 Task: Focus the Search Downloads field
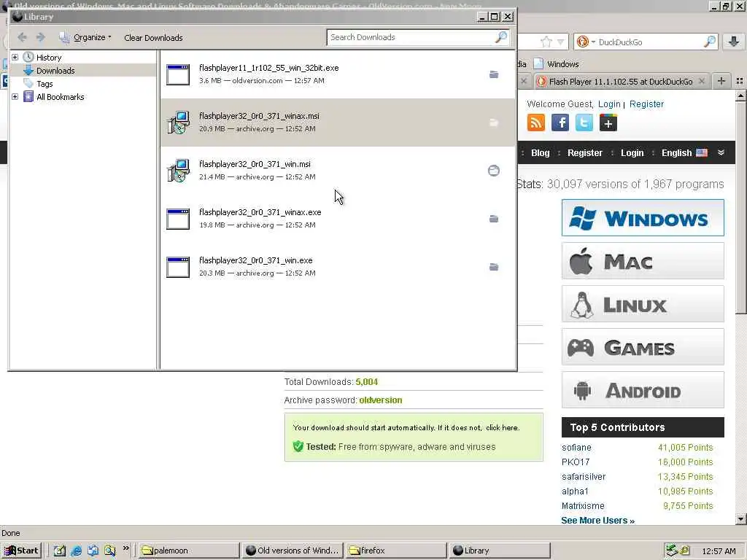click(x=418, y=37)
